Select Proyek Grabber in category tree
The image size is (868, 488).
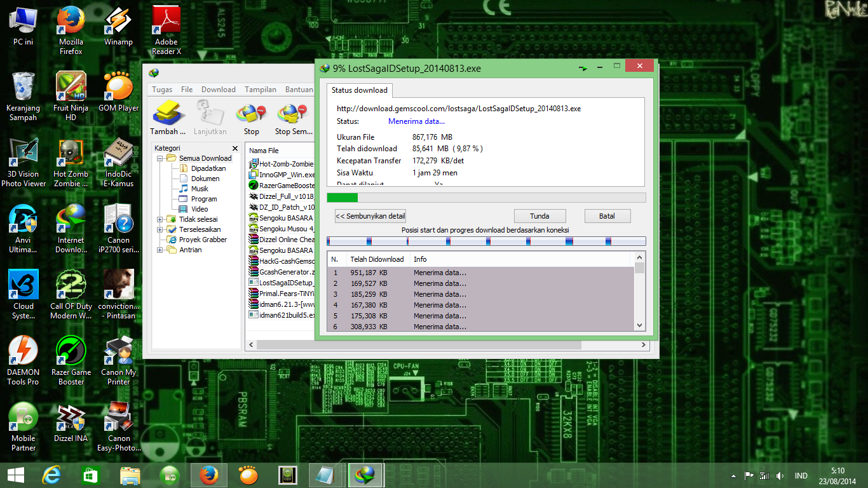tap(203, 240)
